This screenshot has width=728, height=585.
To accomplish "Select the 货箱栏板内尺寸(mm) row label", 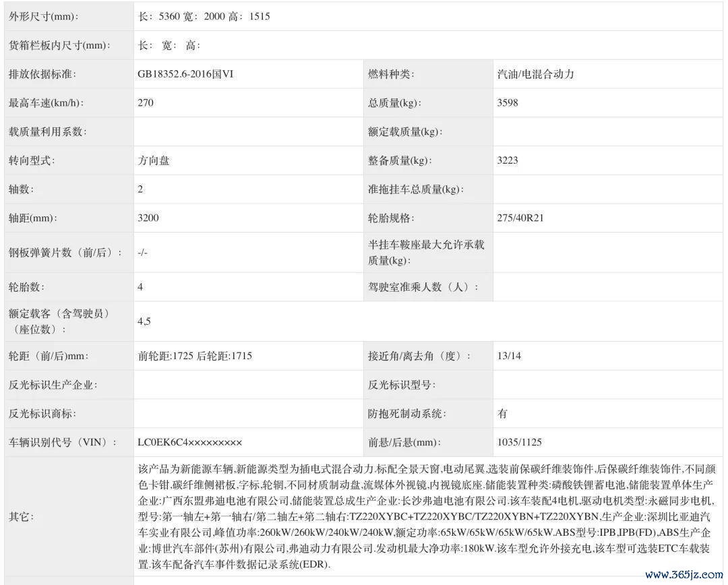I will 59,45.
